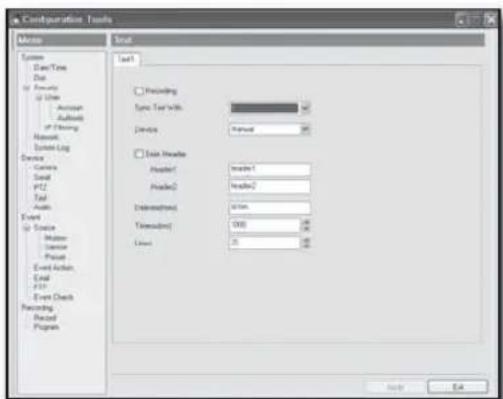Click the System category in tree
503x399 pixels.
[32, 58]
